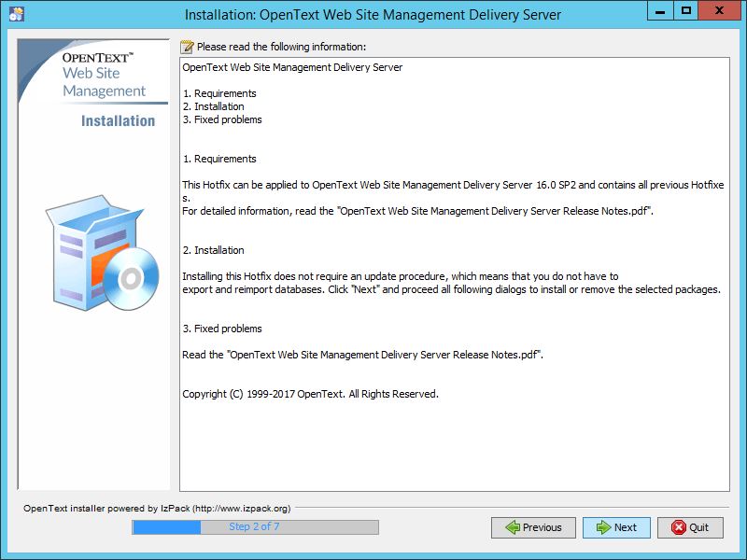747x560 pixels.
Task: Click the software box with disc image
Action: tap(102, 253)
